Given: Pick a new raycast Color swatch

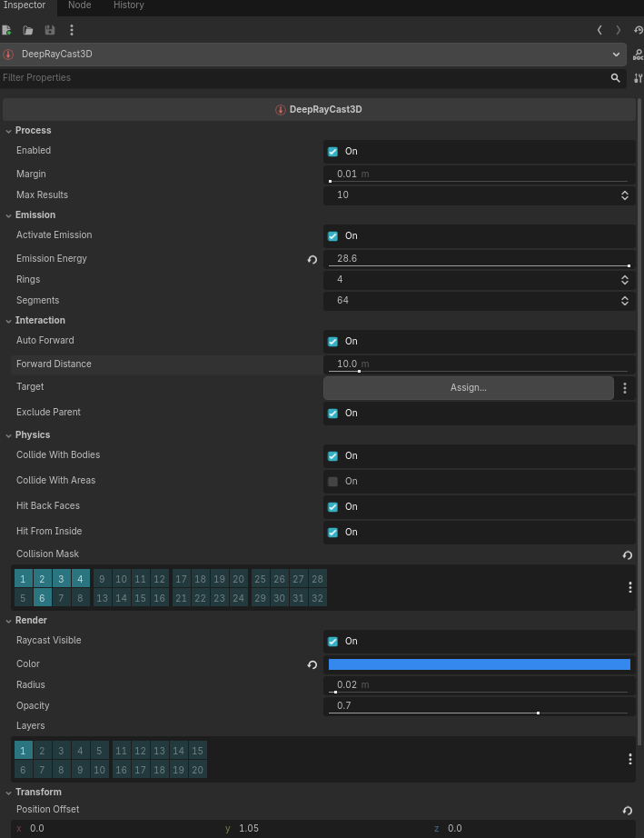Looking at the screenshot, I should pos(479,664).
